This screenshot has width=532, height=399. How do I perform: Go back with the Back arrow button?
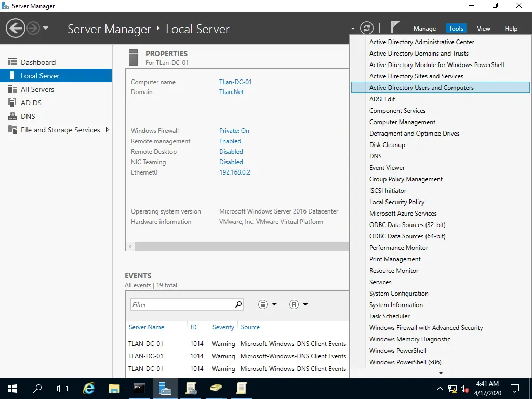pos(15,28)
